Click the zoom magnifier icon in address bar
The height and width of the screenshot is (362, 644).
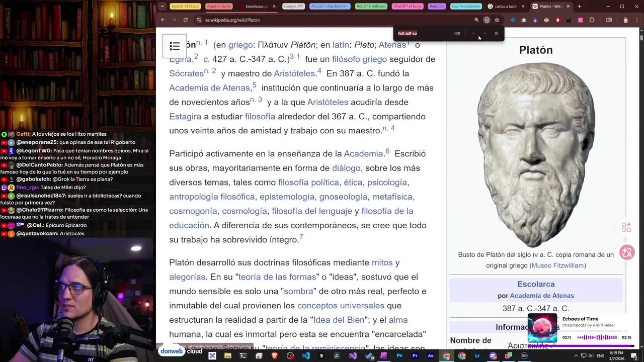tap(476, 20)
